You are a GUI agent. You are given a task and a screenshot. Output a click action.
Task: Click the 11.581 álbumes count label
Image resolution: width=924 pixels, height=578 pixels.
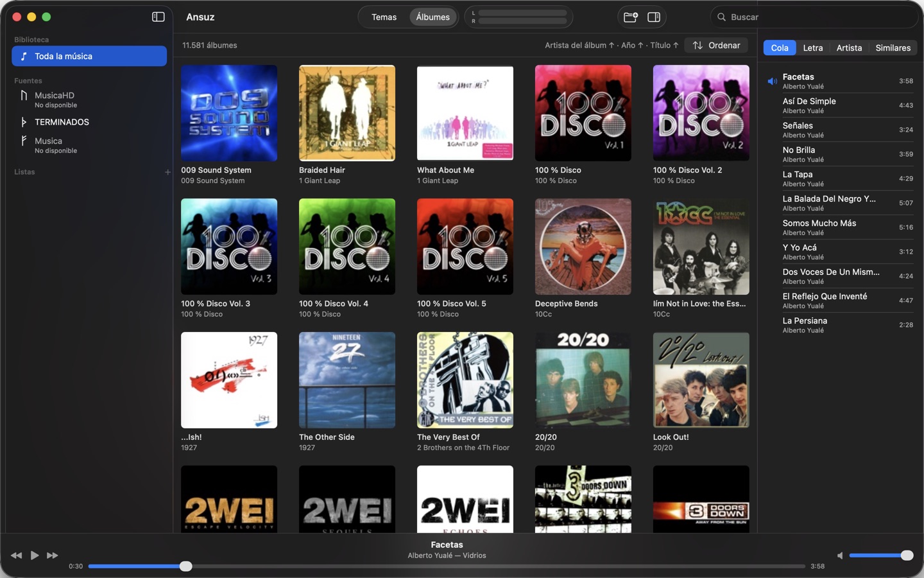tap(210, 46)
